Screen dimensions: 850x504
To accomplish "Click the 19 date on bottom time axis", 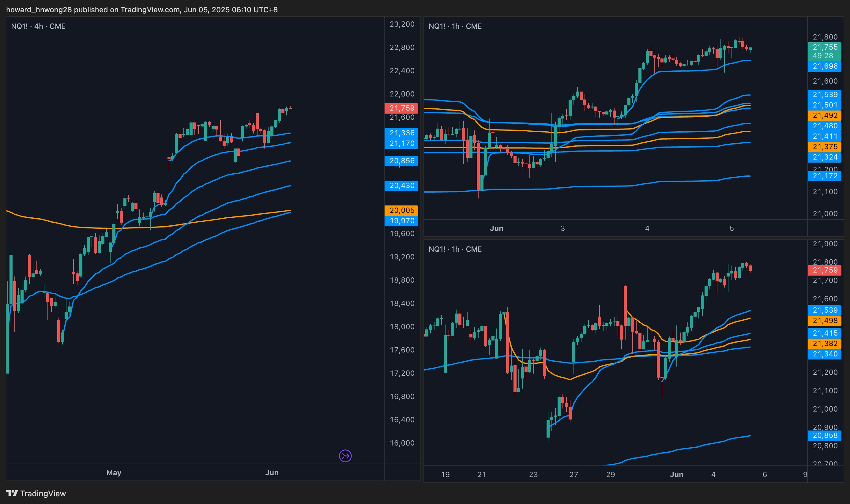I will tap(445, 475).
